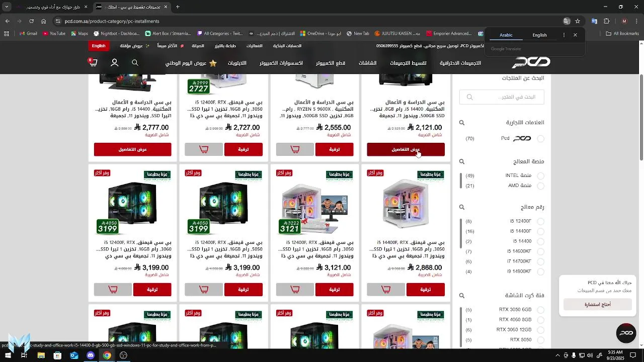Open Chrome tab search dropdown
Image resolution: width=644 pixels, height=362 pixels.
(x=7, y=7)
